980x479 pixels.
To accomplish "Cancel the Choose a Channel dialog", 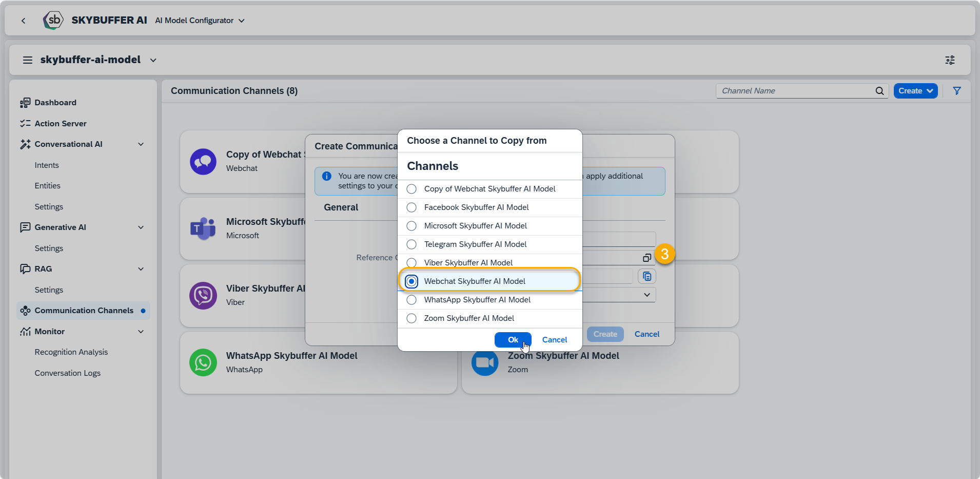I will [555, 340].
